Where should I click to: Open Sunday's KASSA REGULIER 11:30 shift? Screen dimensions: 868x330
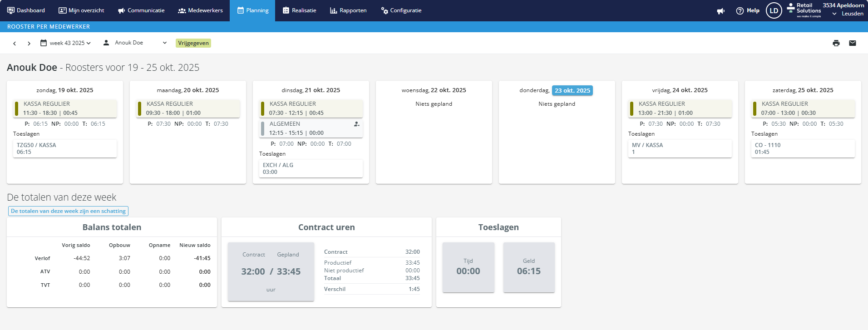point(65,108)
